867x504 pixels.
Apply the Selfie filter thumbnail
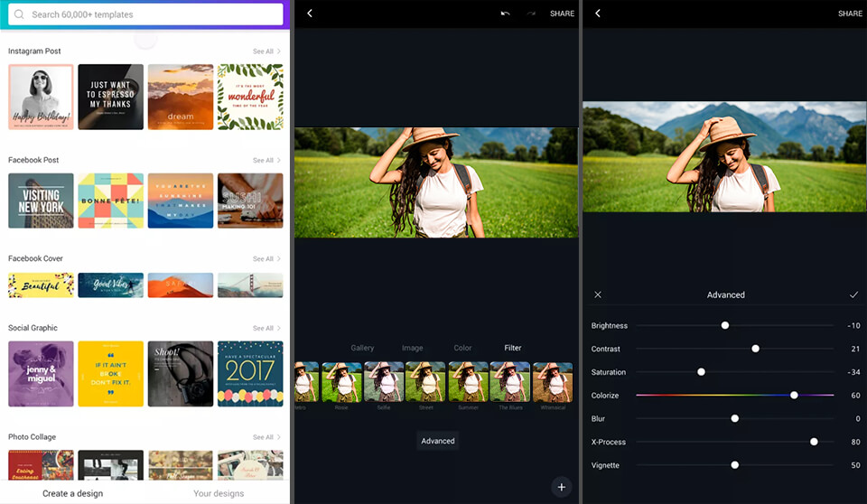click(384, 382)
